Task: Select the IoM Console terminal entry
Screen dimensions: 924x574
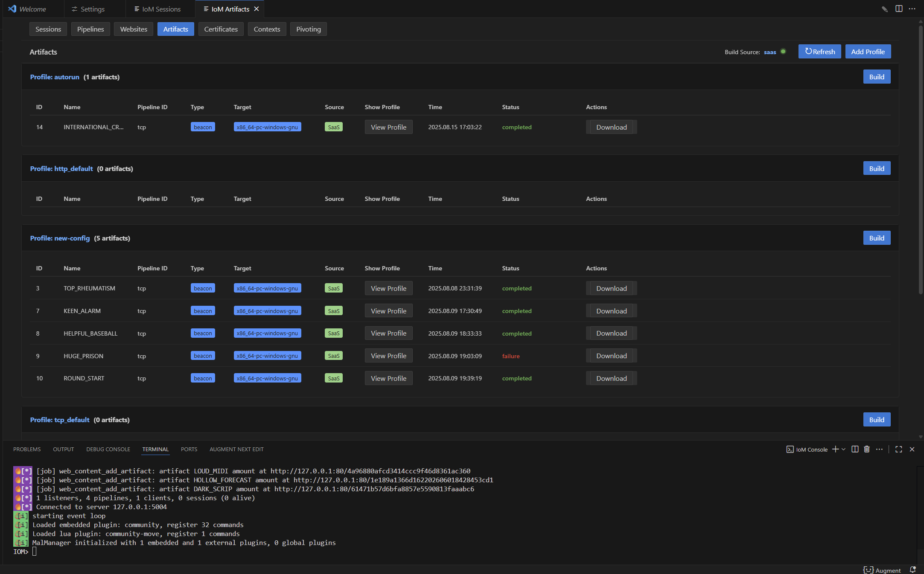Action: 807,449
